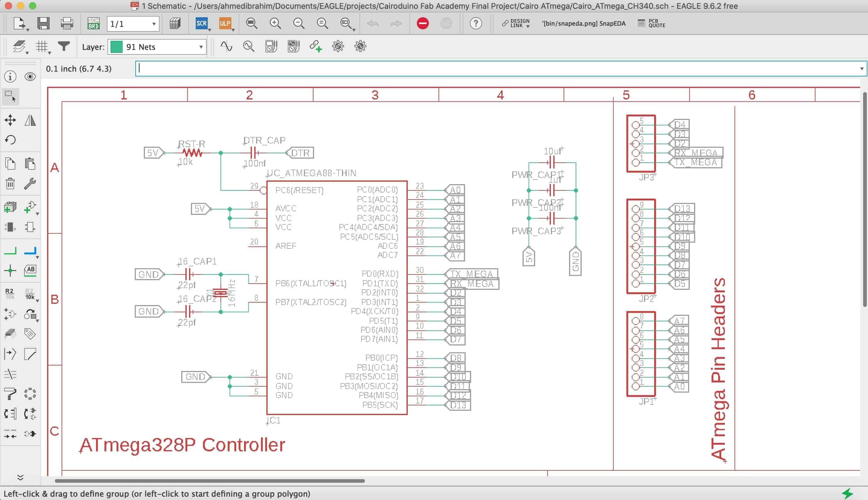Click the Print icon
The image size is (868, 500).
pos(66,23)
